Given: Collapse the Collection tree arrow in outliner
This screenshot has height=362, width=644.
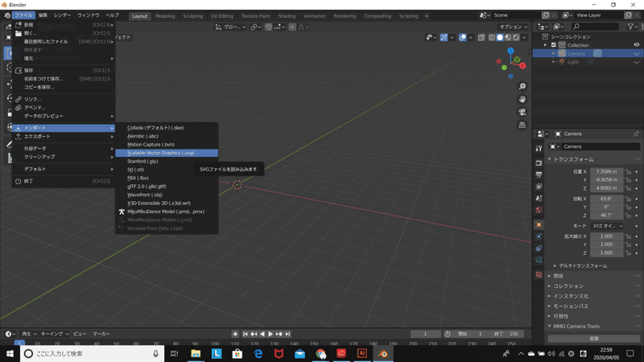Looking at the screenshot, I should (546, 45).
